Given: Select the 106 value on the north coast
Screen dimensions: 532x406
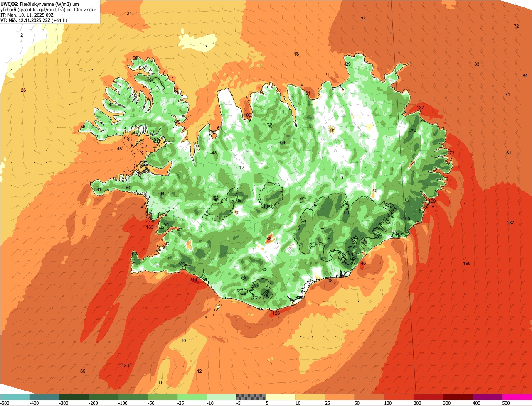Looking at the screenshot, I should (247, 115).
